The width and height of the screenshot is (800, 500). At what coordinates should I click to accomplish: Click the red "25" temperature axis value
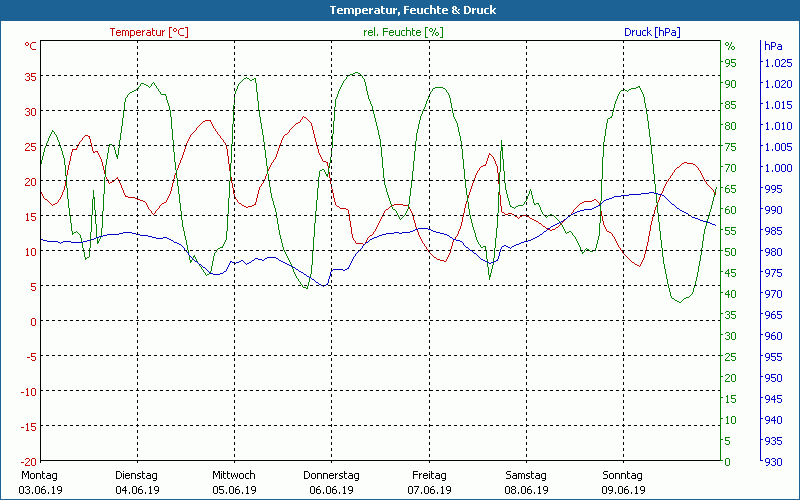click(x=31, y=147)
